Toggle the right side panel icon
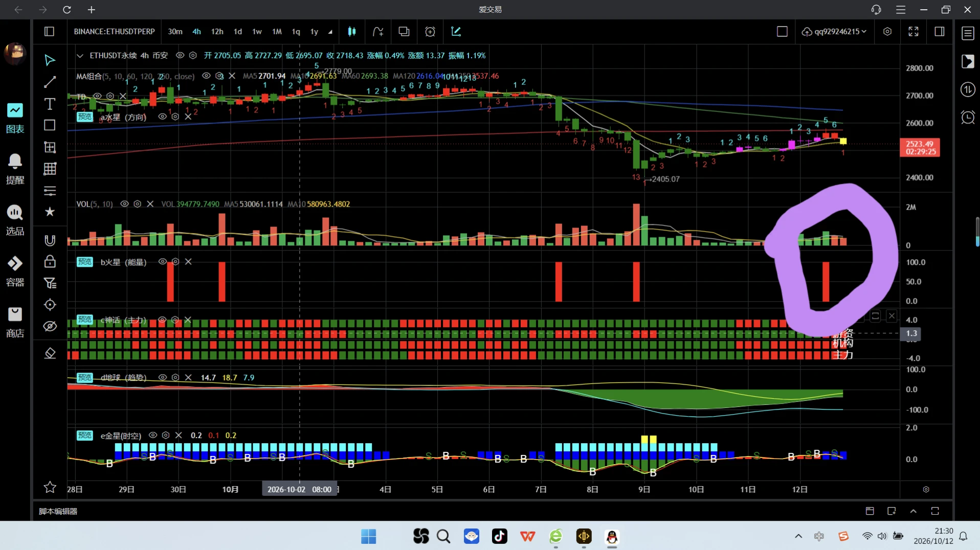Screen dimensions: 980x550 939,32
